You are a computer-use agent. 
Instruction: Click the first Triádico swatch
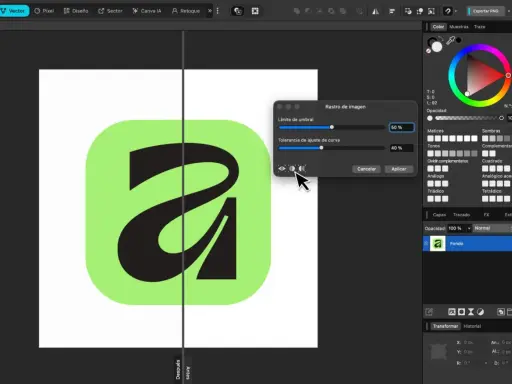[x=430, y=199]
